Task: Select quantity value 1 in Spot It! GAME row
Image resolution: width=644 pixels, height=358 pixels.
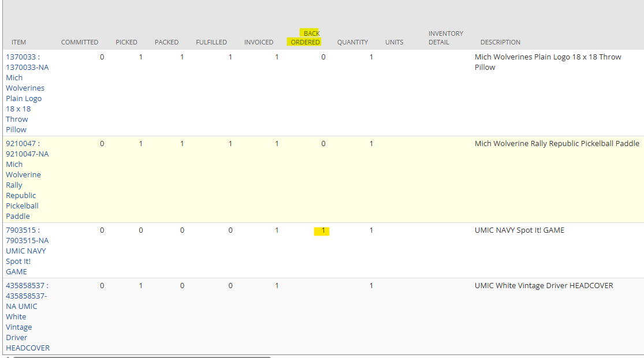Action: (371, 230)
